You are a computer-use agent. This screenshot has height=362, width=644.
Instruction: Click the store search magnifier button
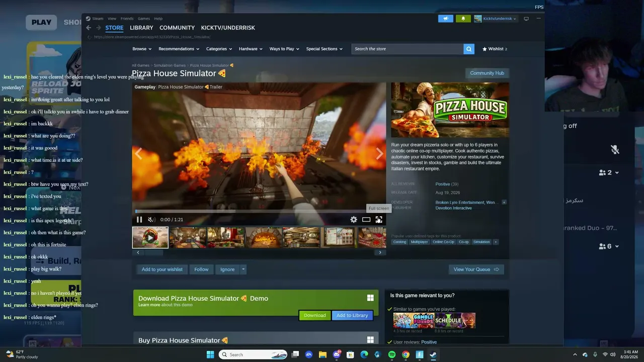(x=469, y=49)
